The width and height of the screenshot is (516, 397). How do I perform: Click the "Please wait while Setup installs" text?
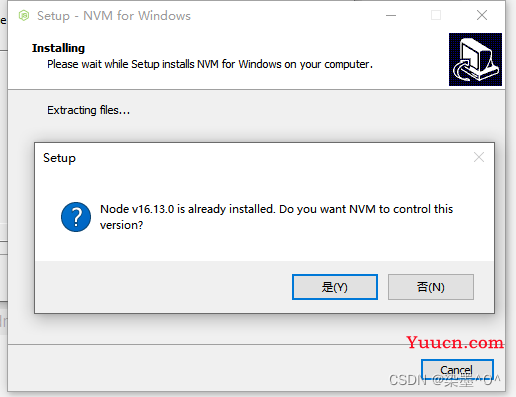point(120,64)
